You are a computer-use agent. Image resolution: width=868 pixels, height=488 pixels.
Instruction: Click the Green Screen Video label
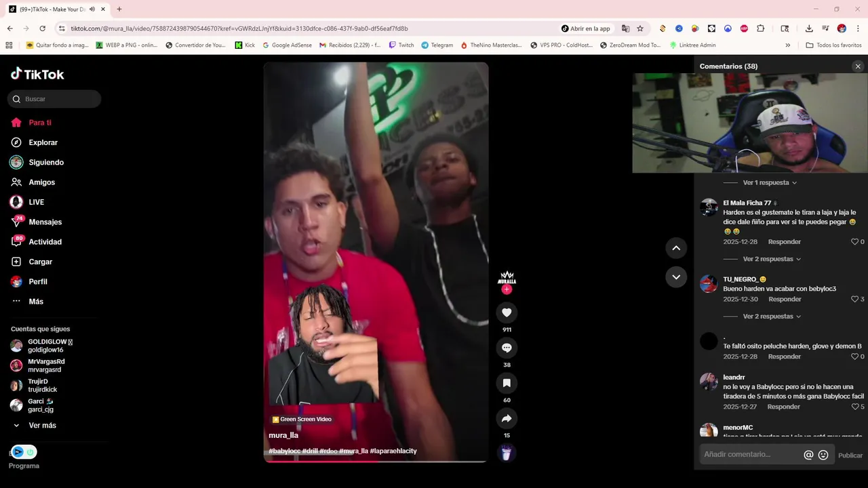302,420
